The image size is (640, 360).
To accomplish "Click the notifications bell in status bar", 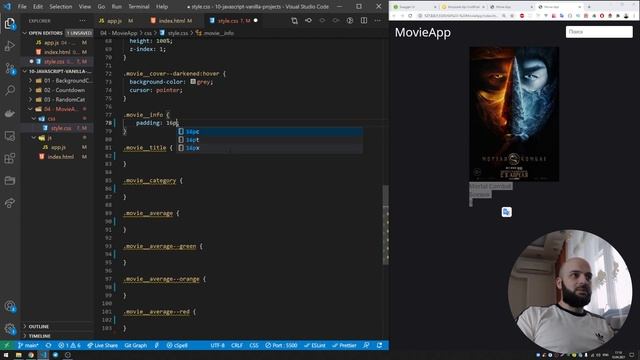I will tap(380, 345).
